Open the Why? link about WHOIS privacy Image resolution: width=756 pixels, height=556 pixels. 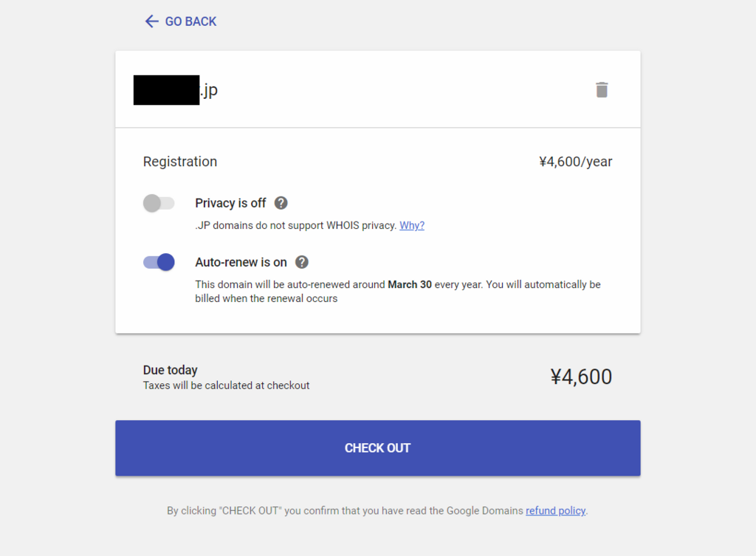412,225
